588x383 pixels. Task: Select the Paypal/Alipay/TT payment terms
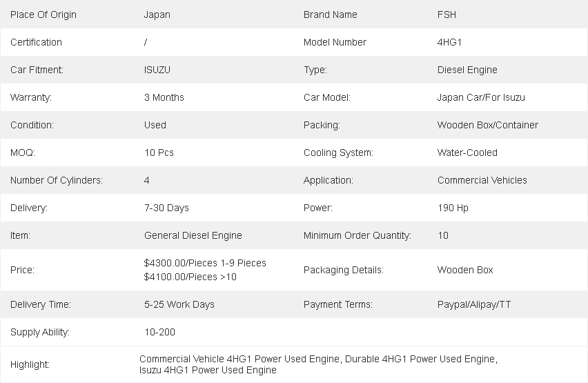point(474,304)
